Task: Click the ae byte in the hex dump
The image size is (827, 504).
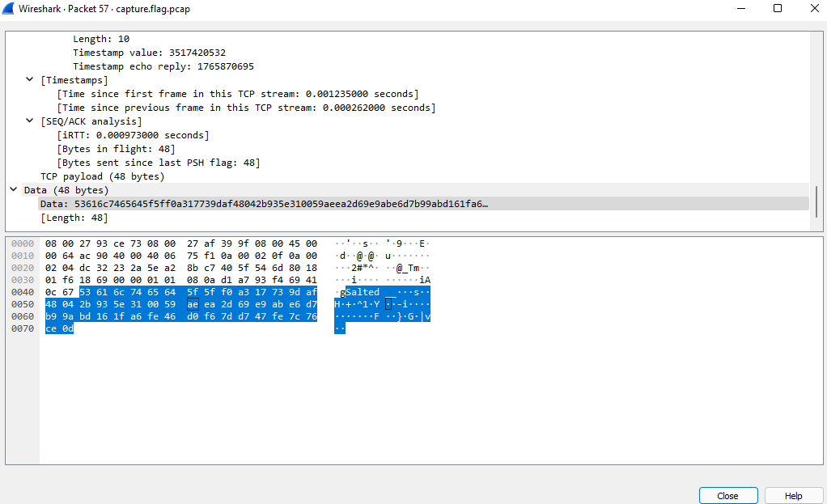Action: (x=193, y=303)
